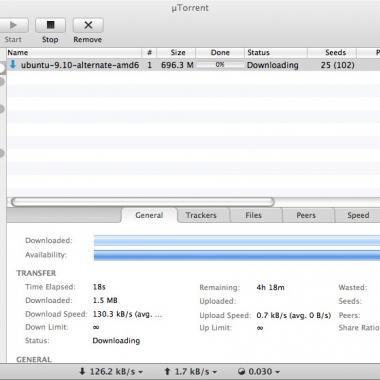
Task: Click the 0.7 kB/s upload speed value
Action: tap(294, 315)
